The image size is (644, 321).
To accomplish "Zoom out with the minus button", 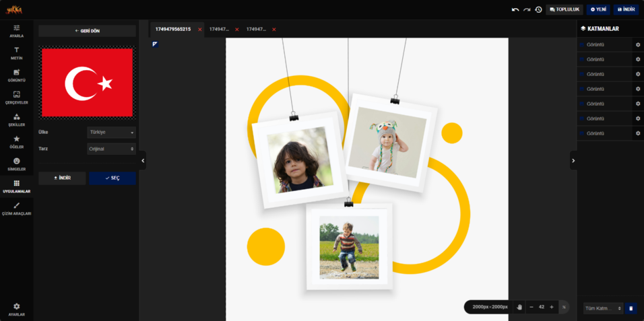I will [x=531, y=307].
